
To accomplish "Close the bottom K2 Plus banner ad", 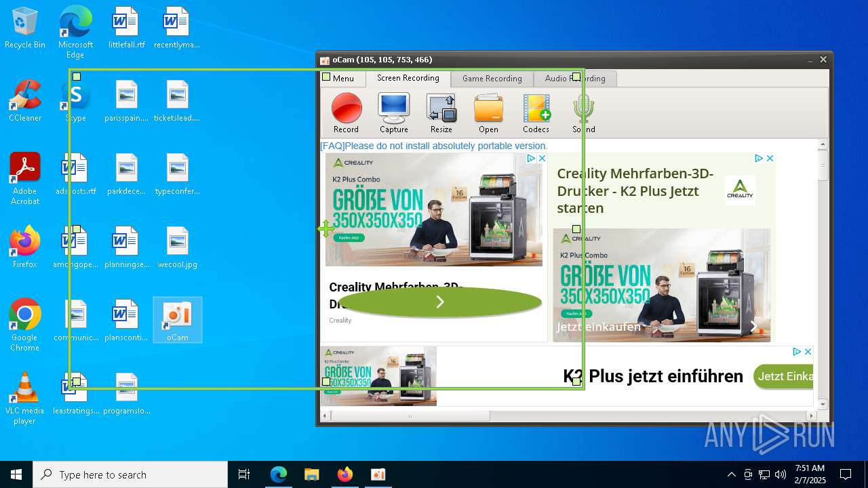I will tap(808, 352).
